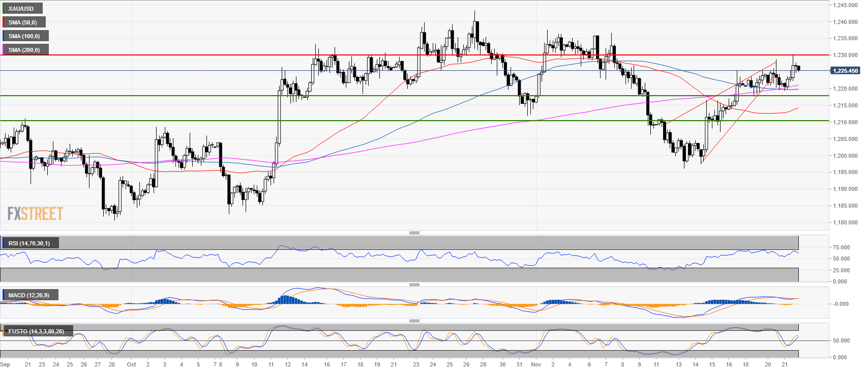The image size is (868, 371).
Task: Click the 'Oct' label on date axis
Action: click(131, 364)
